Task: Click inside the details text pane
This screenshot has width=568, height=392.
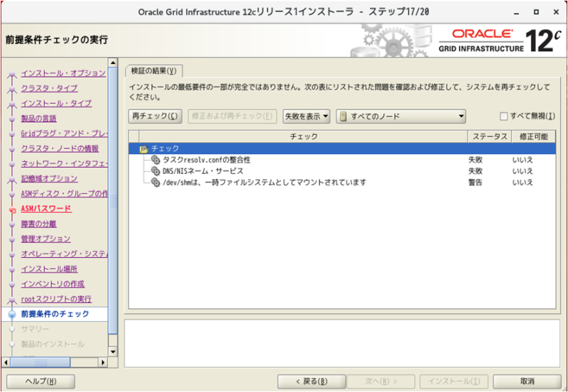Action: click(x=342, y=344)
